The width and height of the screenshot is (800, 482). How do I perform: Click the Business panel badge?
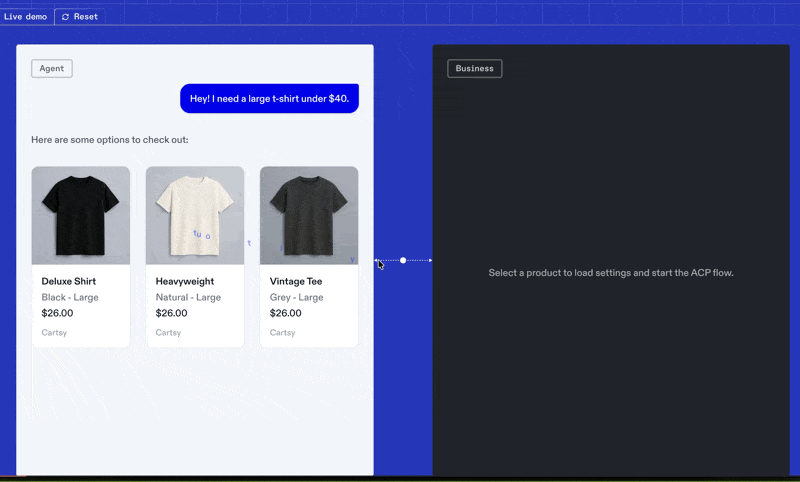pos(474,68)
